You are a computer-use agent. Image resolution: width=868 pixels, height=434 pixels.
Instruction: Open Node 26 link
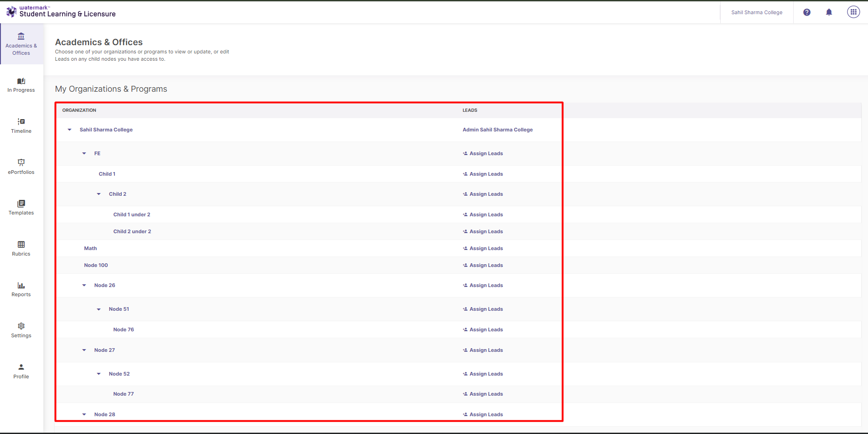click(104, 285)
